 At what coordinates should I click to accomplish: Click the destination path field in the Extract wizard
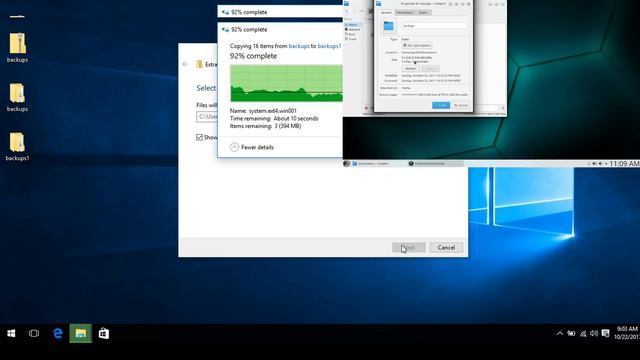(x=207, y=117)
